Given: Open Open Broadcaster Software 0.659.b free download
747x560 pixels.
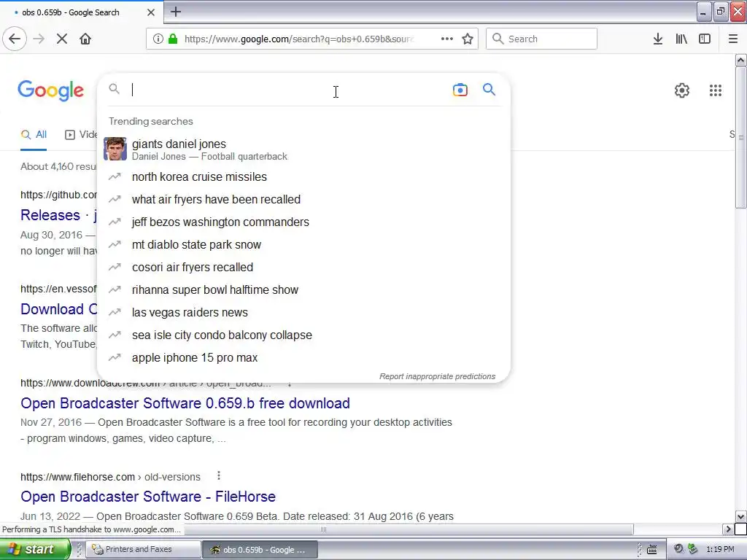Looking at the screenshot, I should point(185,403).
